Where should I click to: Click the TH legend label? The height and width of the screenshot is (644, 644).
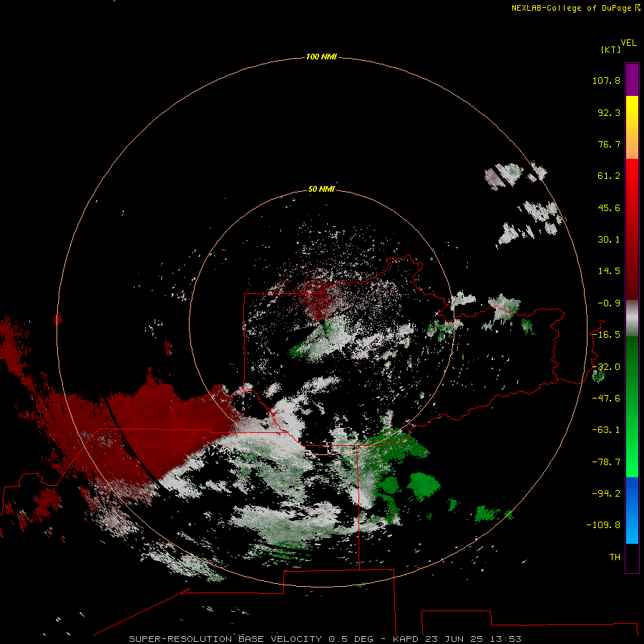point(615,557)
